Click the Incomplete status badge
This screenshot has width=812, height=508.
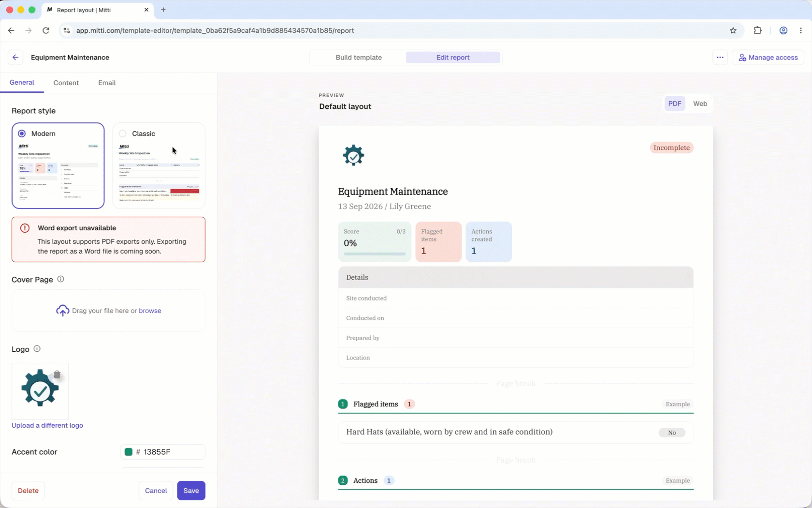(671, 148)
